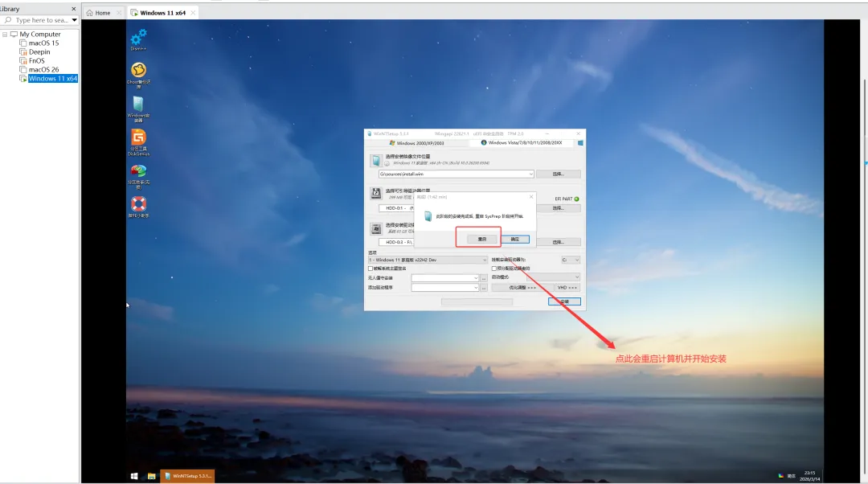This screenshot has height=484, width=868.
Task: Close the Home tab with its X
Action: click(x=118, y=13)
